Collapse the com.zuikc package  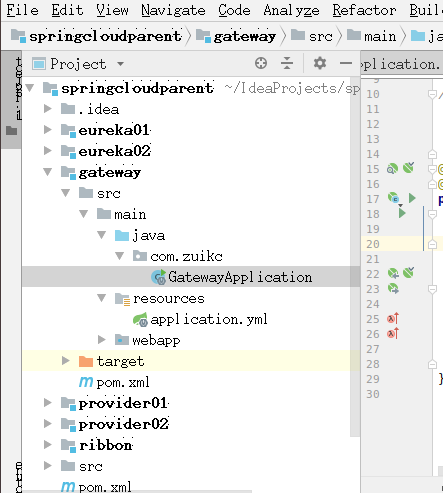tap(120, 256)
